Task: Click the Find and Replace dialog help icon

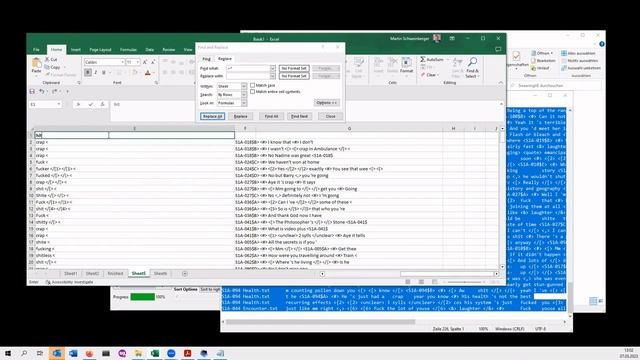Action: pos(323,47)
